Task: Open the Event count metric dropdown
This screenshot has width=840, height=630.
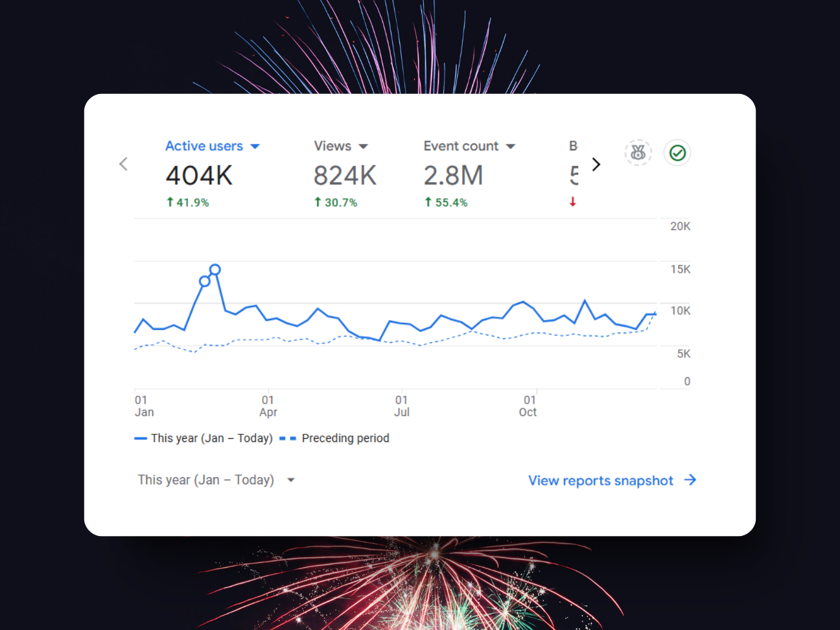Action: (511, 146)
